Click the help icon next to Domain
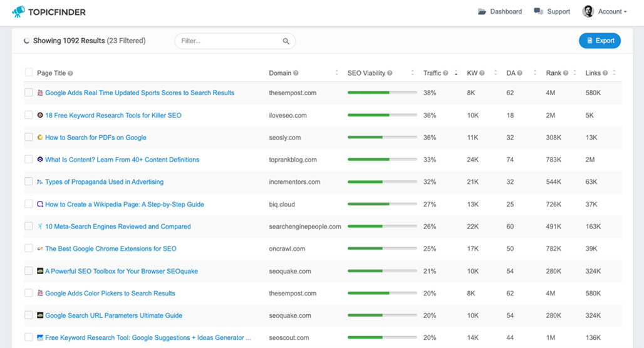The height and width of the screenshot is (348, 644). [296, 73]
